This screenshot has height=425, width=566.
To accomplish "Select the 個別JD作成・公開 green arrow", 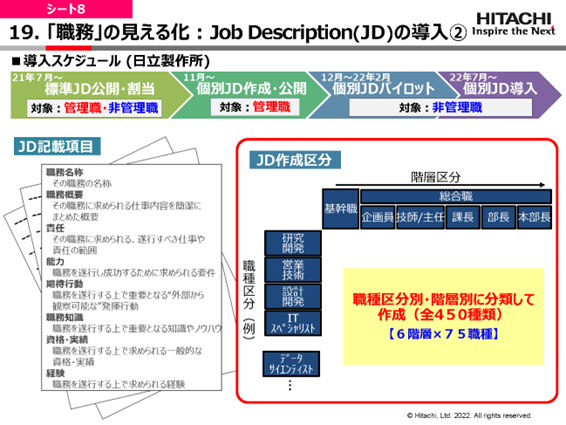I will (249, 95).
